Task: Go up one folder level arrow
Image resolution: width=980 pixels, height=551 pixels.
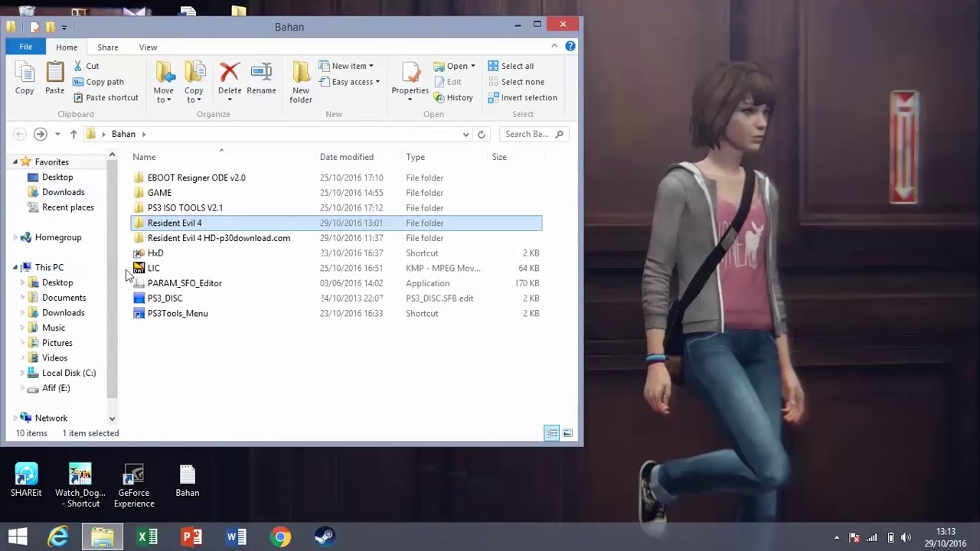Action: 73,134
